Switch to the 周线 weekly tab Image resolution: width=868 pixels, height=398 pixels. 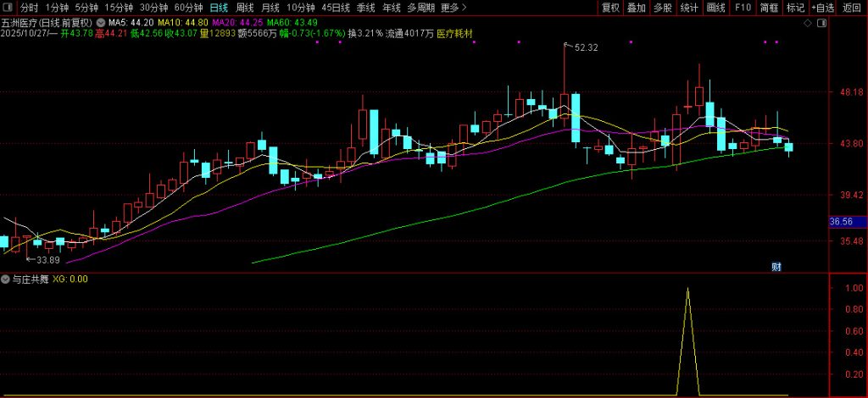[x=244, y=8]
